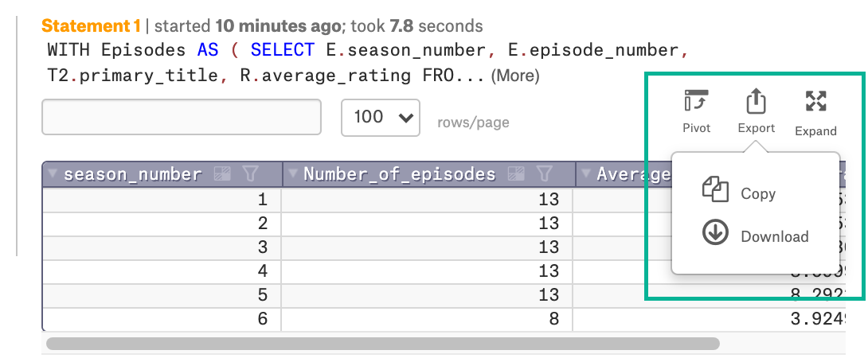Expand results with the Expand icon
This screenshot has width=868, height=358.
815,101
